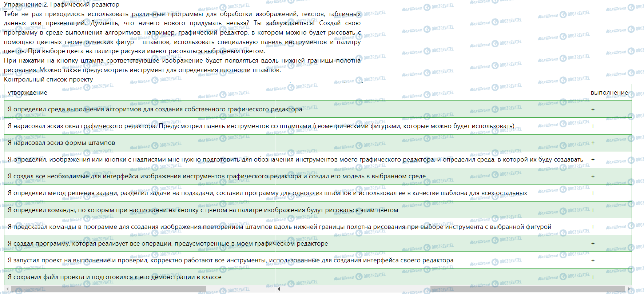Click the 'Контрольный список проекту' caption

[x=48, y=79]
